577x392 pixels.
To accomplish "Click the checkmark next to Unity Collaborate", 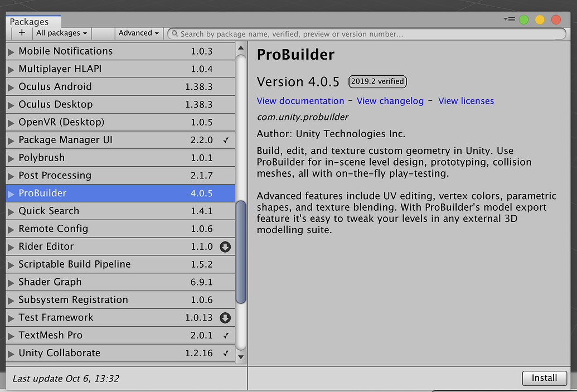I will tap(225, 353).
